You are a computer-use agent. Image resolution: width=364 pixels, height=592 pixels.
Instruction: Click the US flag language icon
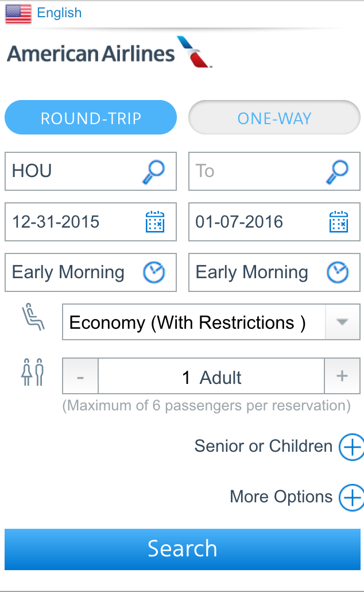tap(18, 14)
